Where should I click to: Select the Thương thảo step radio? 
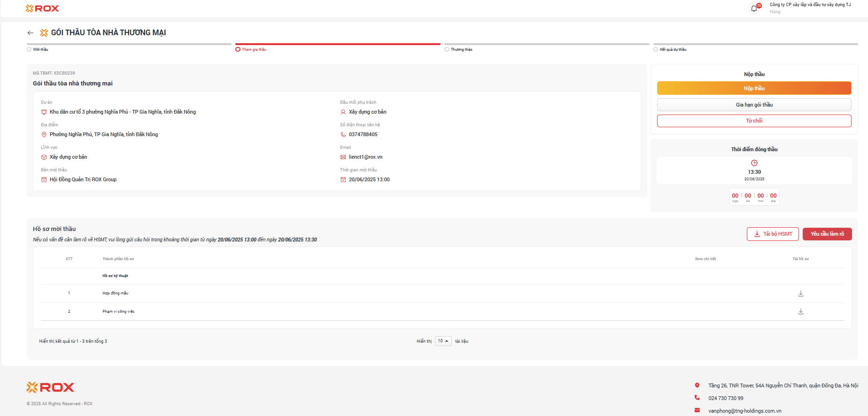(x=447, y=49)
